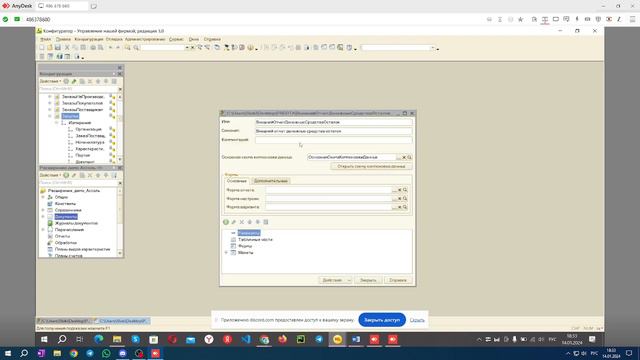Open the schema via its magnifier icon
The image size is (640, 360).
pyautogui.click(x=409, y=157)
